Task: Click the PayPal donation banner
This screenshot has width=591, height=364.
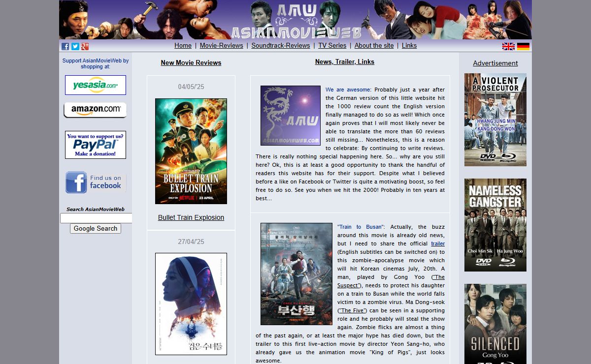Action: click(96, 145)
